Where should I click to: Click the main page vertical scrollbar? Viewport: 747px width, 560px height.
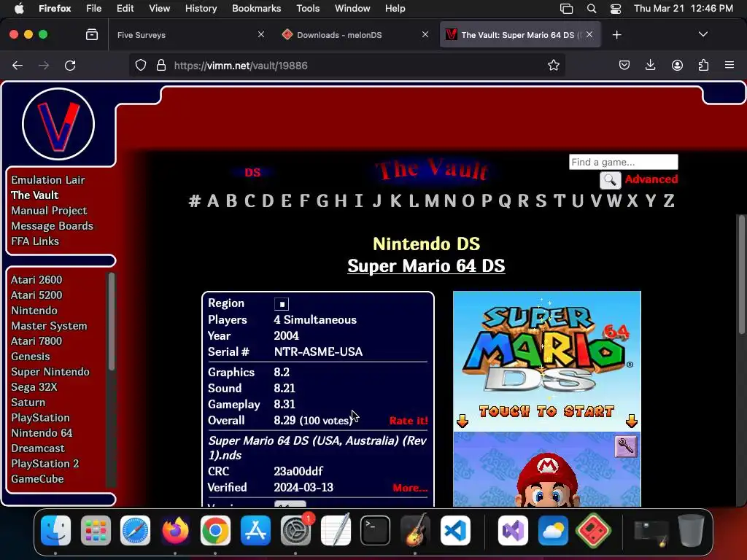[x=742, y=275]
